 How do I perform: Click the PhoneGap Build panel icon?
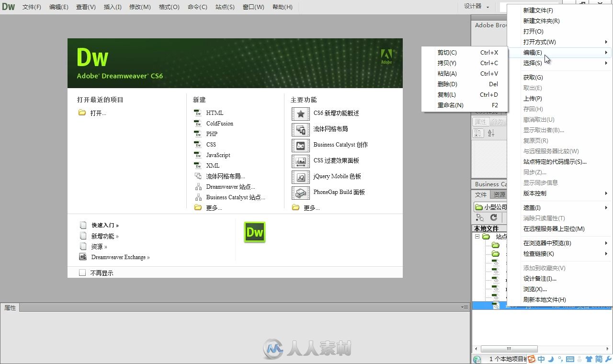[x=301, y=193]
